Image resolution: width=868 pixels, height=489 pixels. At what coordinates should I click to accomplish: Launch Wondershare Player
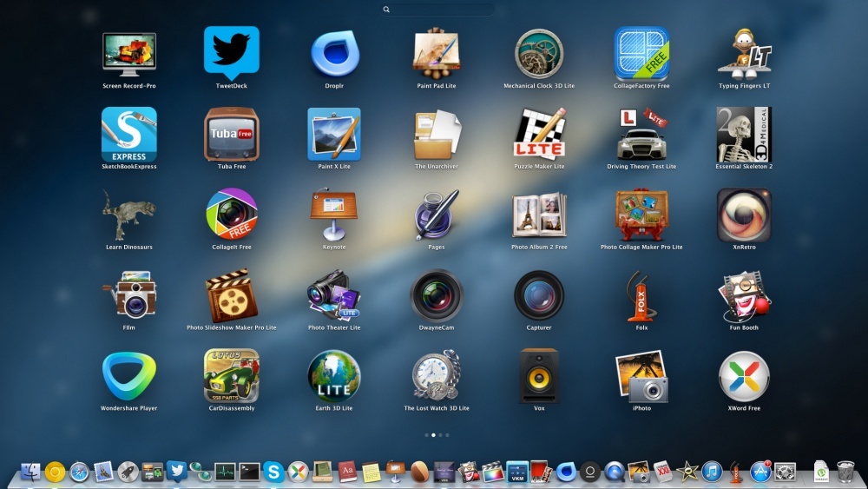(129, 376)
